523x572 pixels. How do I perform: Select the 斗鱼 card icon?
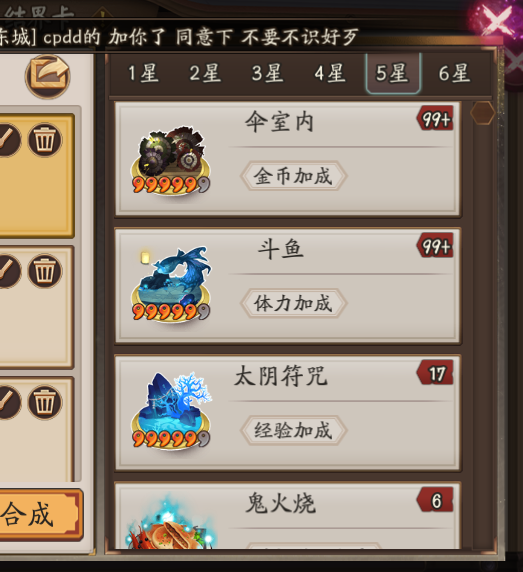click(x=171, y=285)
